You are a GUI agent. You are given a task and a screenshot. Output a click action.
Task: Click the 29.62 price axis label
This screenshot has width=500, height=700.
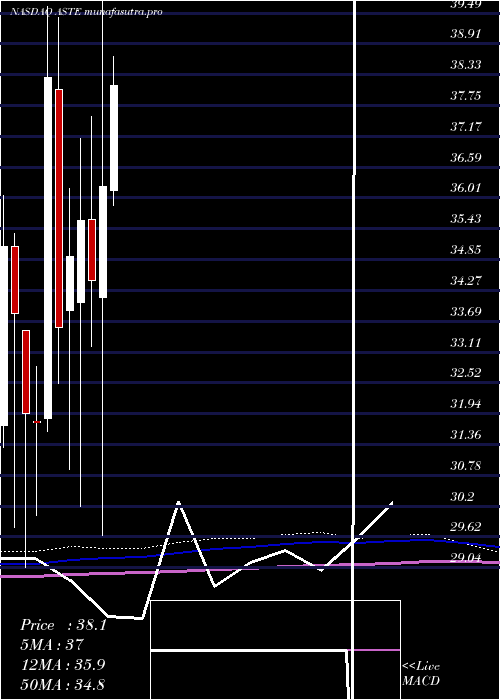click(x=466, y=527)
